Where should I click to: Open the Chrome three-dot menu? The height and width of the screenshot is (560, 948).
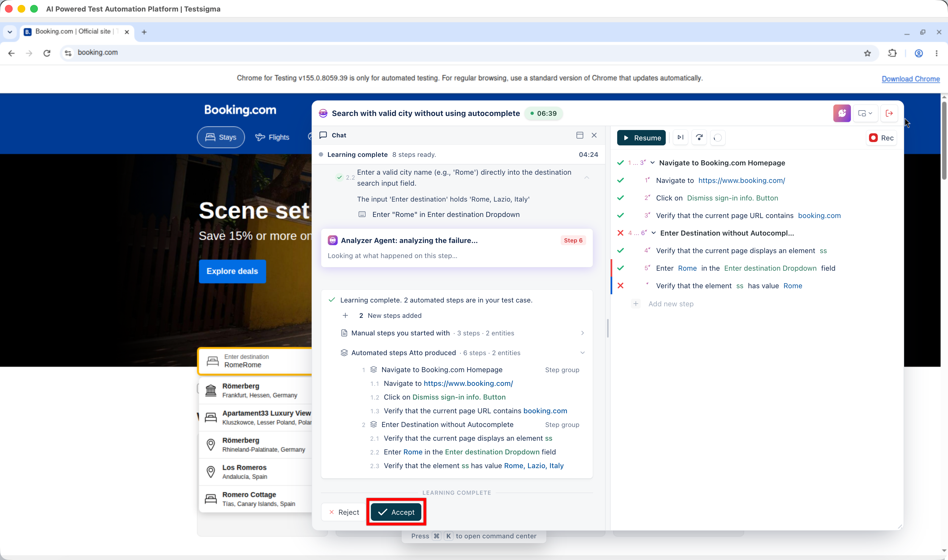936,53
